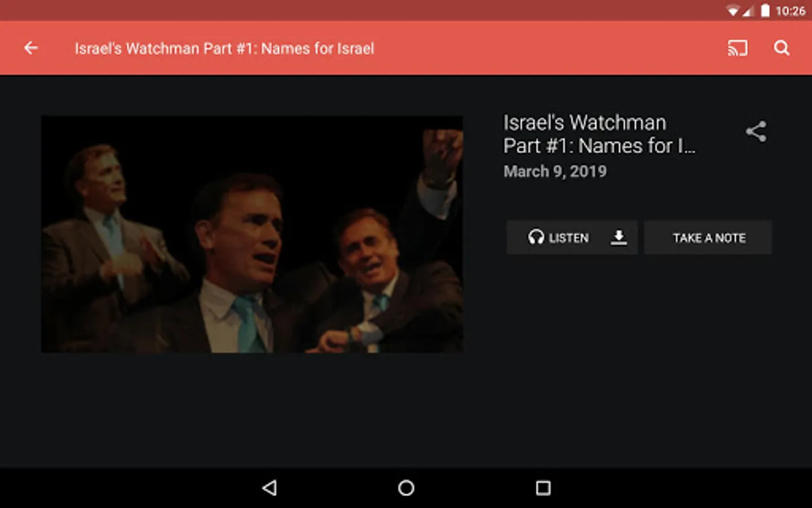Click the LISTEN button label
Viewport: 812px width, 508px height.
[568, 238]
